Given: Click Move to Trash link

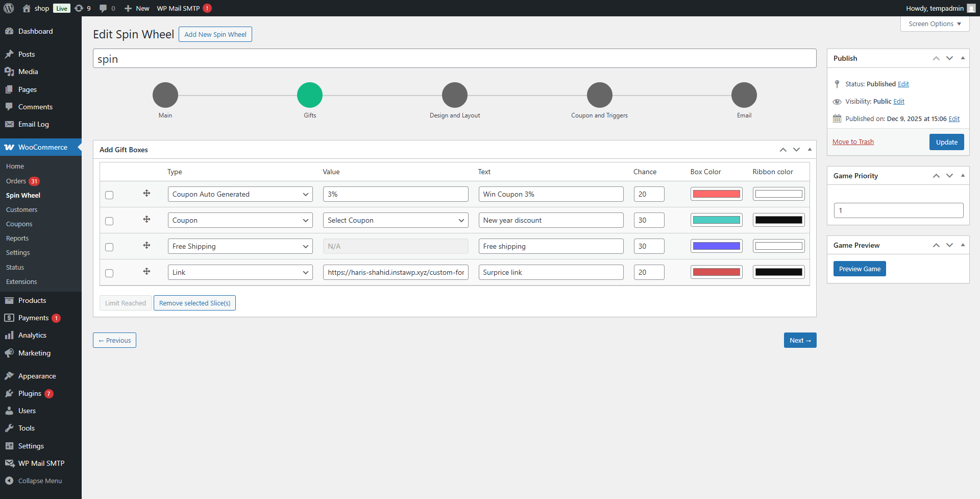Looking at the screenshot, I should click(853, 142).
